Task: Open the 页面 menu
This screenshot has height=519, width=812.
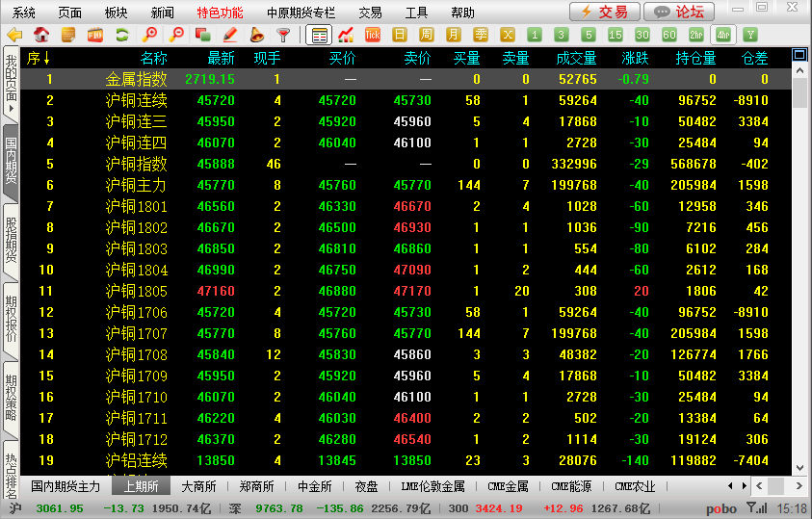Action: pos(70,13)
